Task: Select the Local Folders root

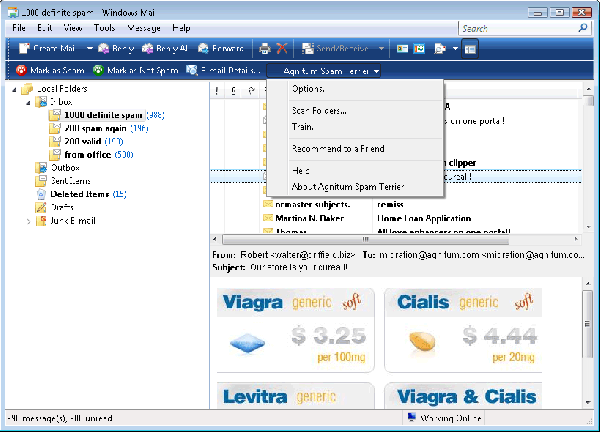Action: [54, 89]
